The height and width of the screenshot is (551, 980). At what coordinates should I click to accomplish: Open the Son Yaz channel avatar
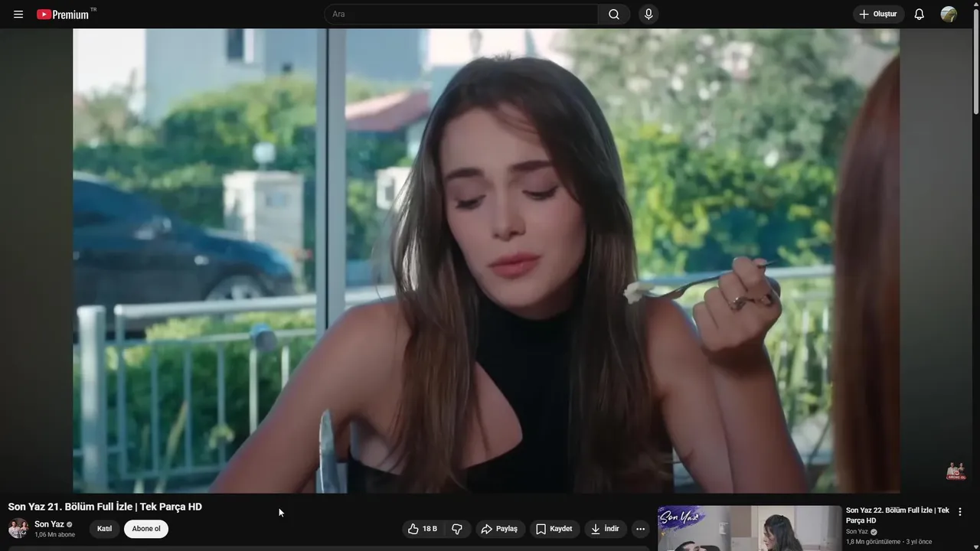coord(18,528)
